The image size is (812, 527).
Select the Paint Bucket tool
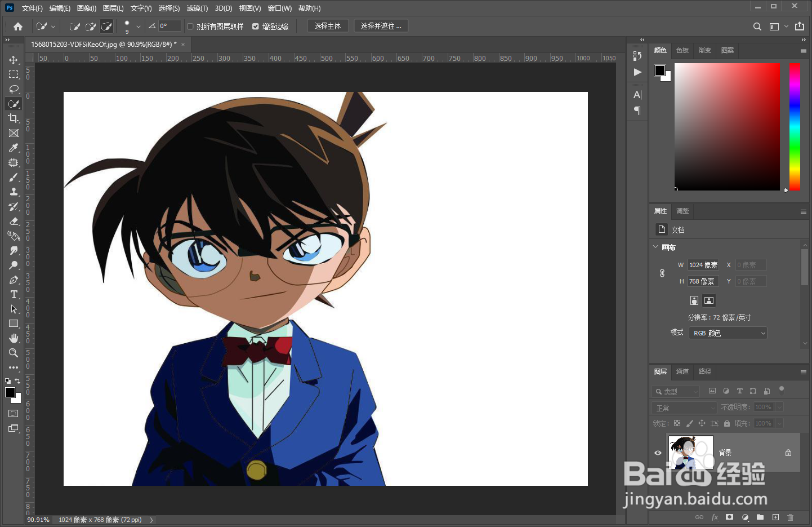14,236
